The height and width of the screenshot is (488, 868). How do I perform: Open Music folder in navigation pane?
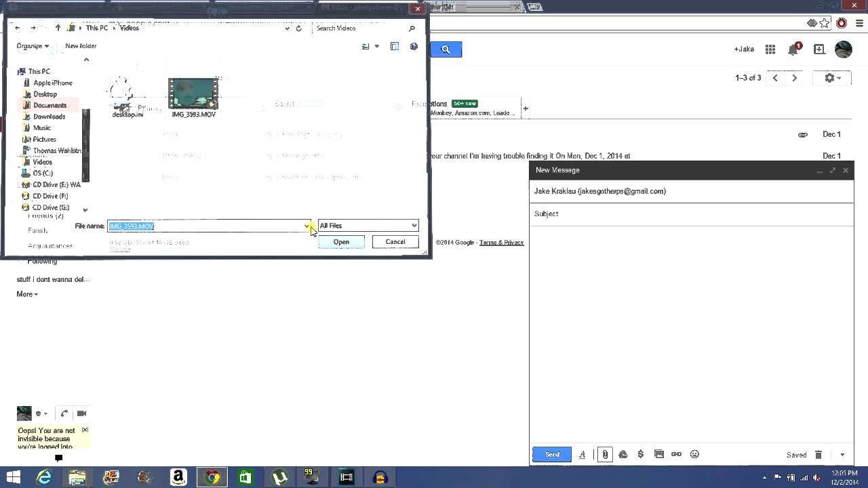point(41,128)
